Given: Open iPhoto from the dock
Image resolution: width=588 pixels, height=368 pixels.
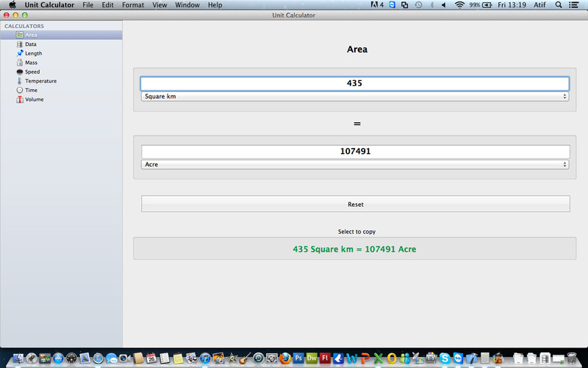Looking at the screenshot, I should [x=218, y=358].
